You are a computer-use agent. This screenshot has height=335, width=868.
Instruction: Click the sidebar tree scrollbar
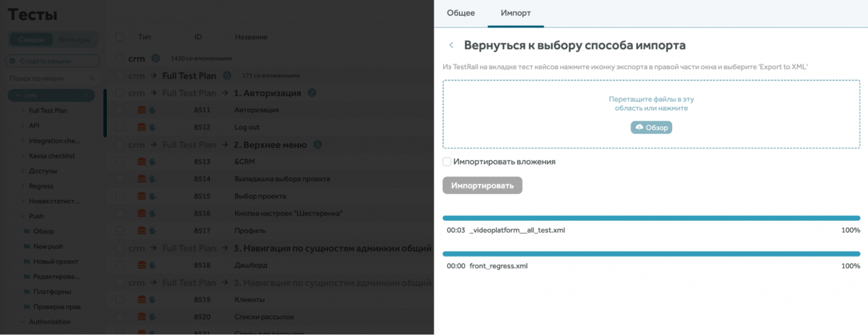(105, 113)
